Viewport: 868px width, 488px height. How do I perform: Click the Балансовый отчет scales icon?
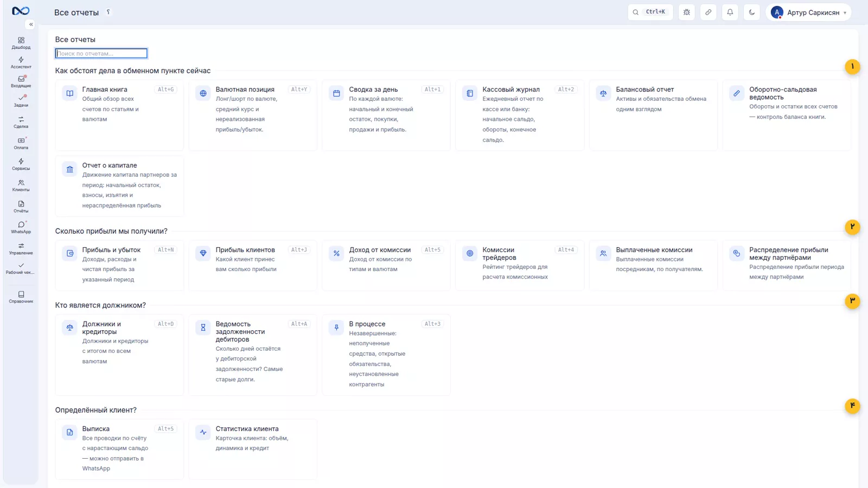click(x=603, y=93)
